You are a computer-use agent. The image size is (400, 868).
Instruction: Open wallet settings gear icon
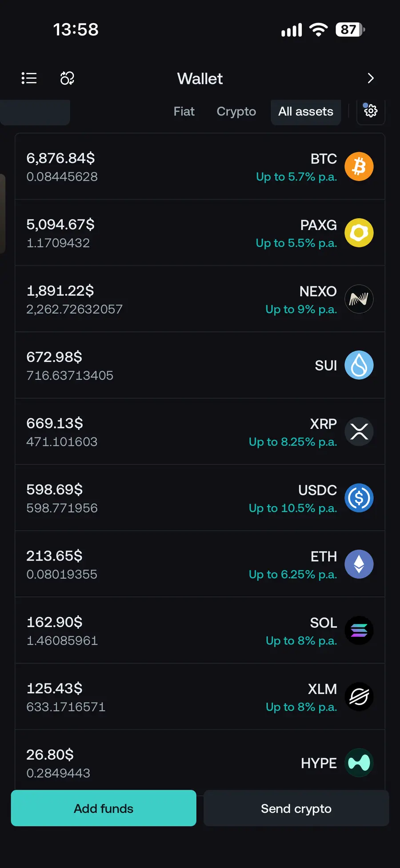pos(371,111)
